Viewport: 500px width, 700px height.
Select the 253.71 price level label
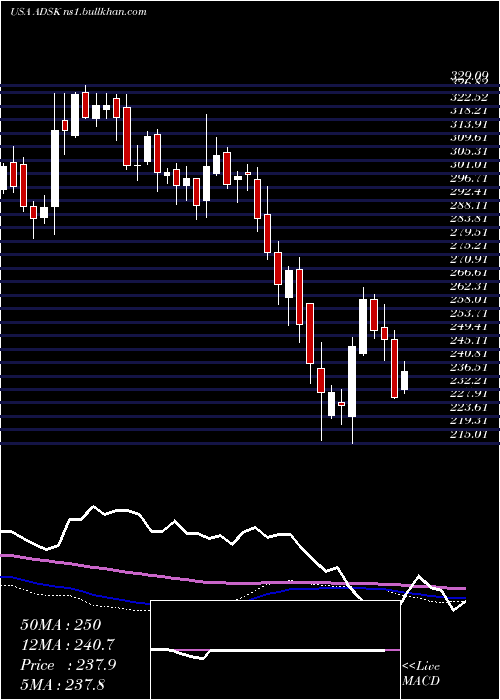pos(469,312)
